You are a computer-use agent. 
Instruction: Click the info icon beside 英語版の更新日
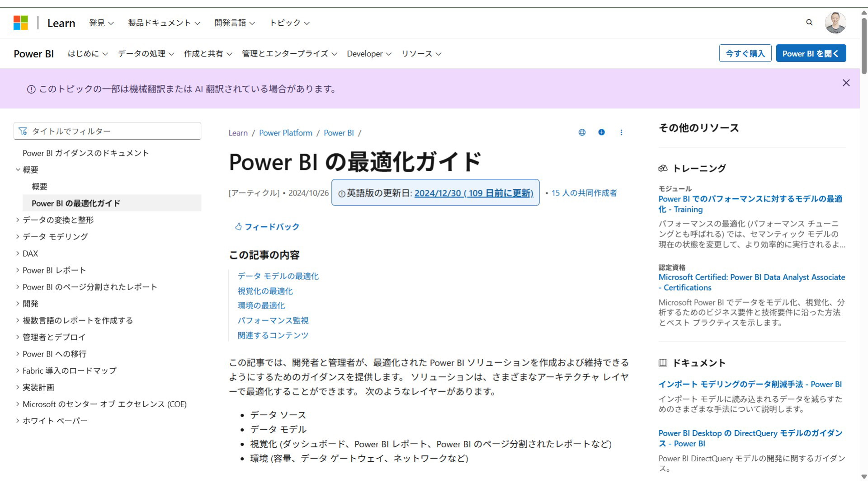(342, 194)
